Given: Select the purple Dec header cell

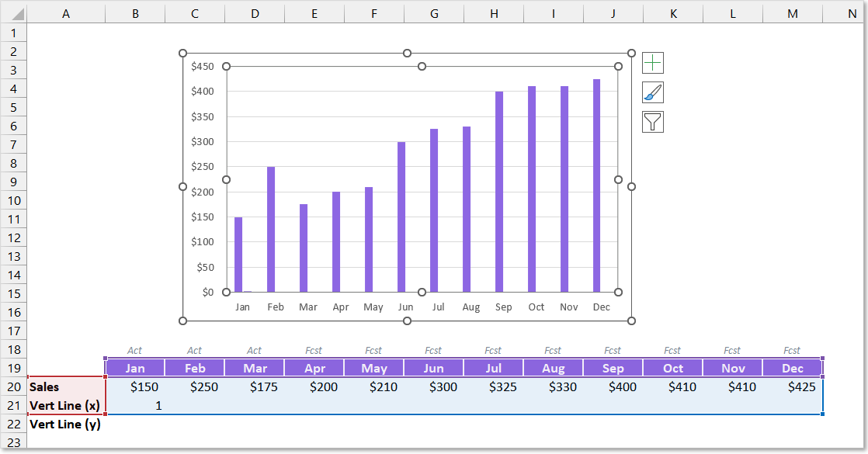Looking at the screenshot, I should (x=791, y=367).
